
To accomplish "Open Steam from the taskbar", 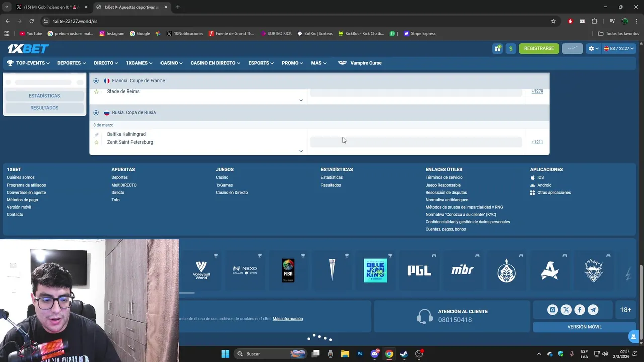I will 404,354.
